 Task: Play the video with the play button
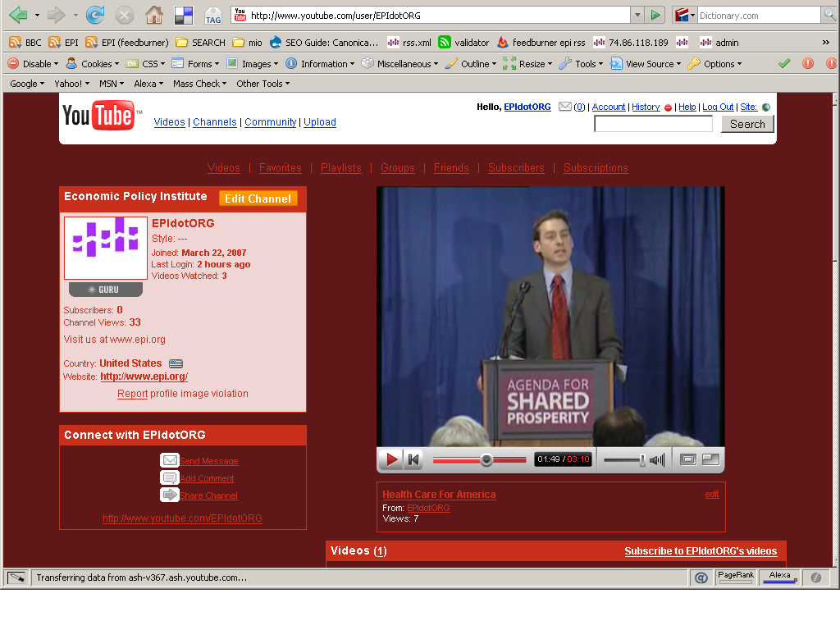(x=391, y=459)
